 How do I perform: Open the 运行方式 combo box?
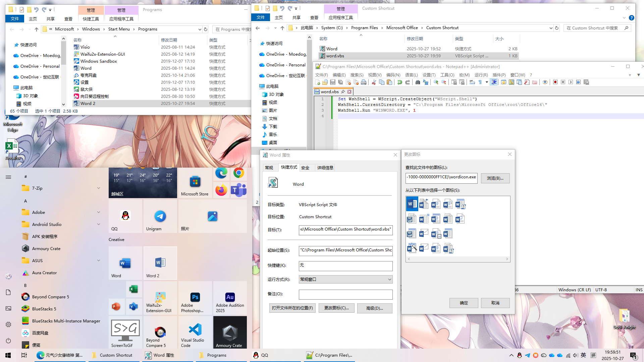[345, 279]
